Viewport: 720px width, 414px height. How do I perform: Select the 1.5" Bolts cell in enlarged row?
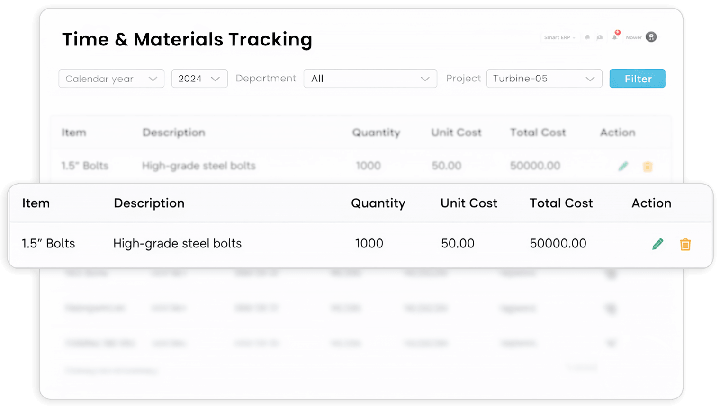tap(48, 243)
